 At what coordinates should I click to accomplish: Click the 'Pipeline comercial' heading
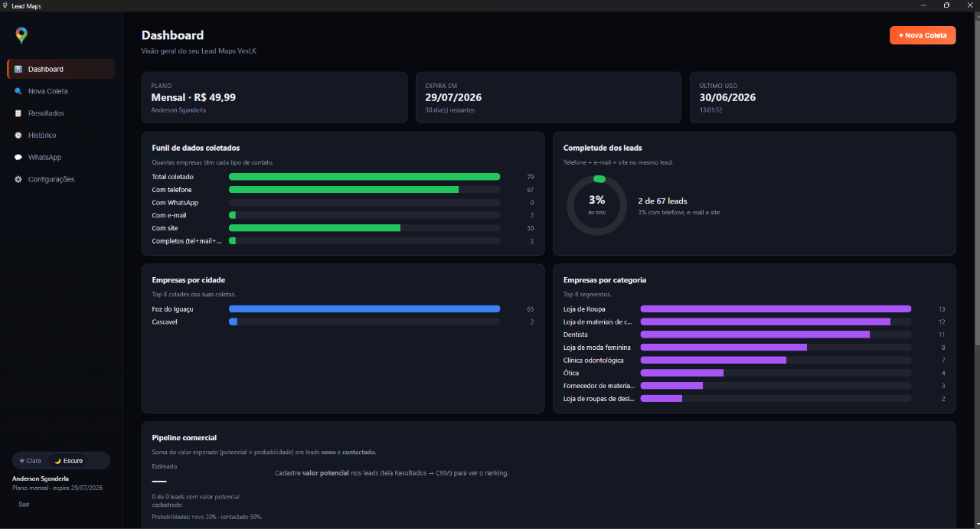tap(185, 438)
